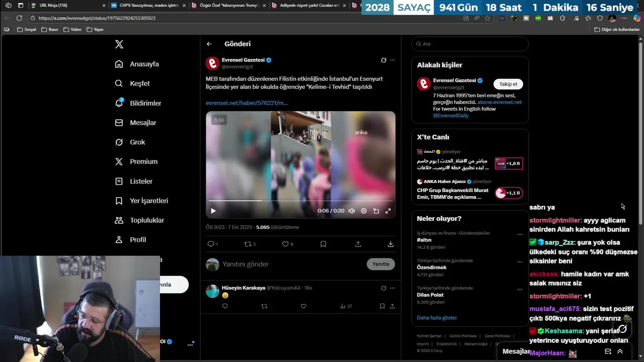Open the X logo home icon
This screenshot has height=362, width=644.
coord(119,44)
